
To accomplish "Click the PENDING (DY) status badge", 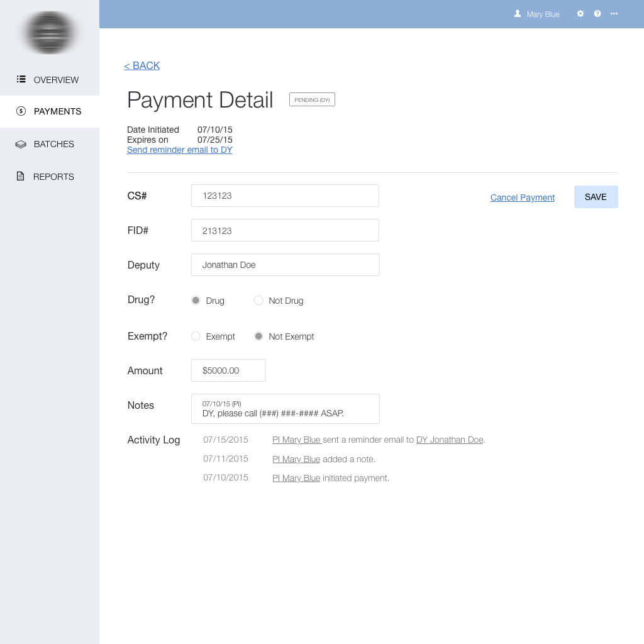I will click(312, 99).
